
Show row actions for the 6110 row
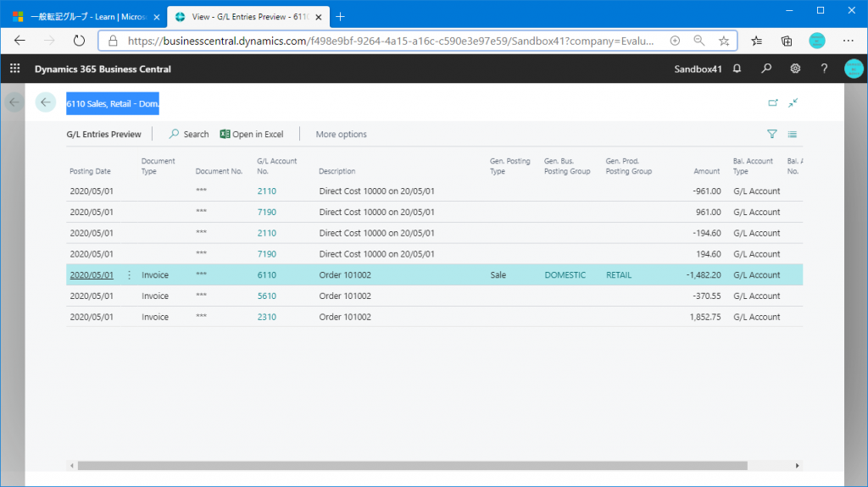129,275
